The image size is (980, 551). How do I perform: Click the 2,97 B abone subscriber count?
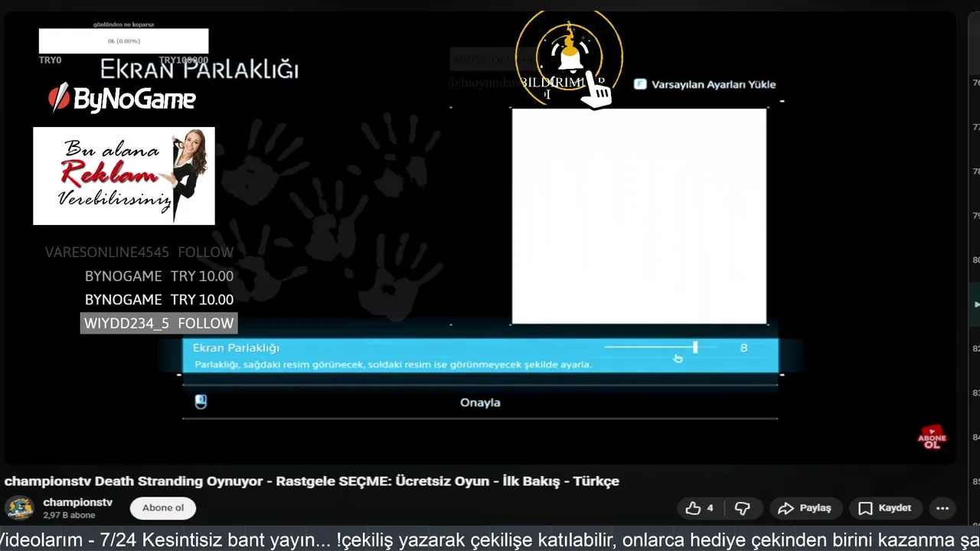tap(69, 516)
